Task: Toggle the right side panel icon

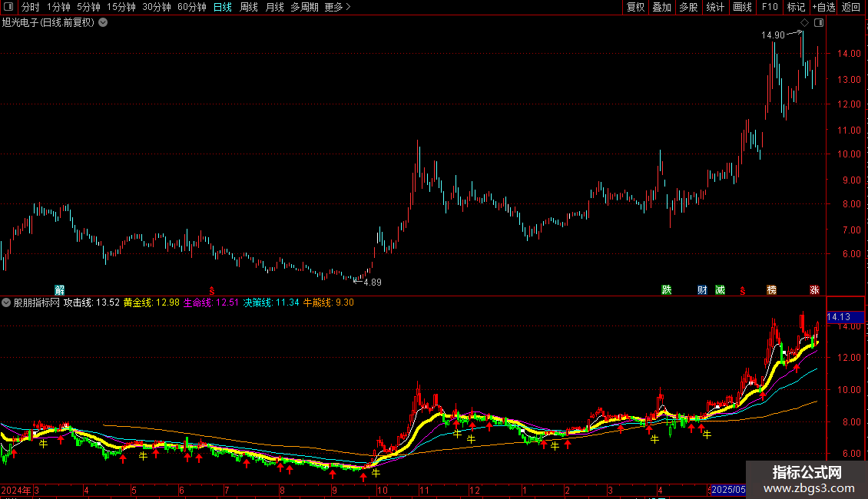Action: coord(819,23)
